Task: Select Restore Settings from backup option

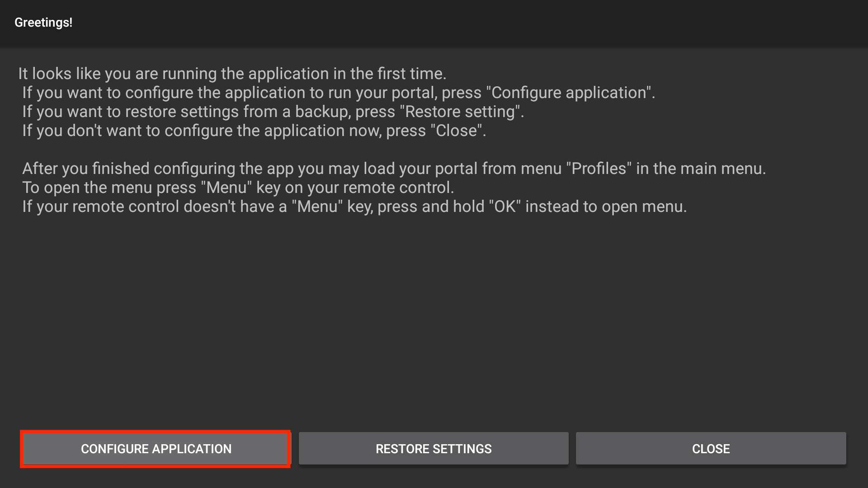Action: pos(434,449)
